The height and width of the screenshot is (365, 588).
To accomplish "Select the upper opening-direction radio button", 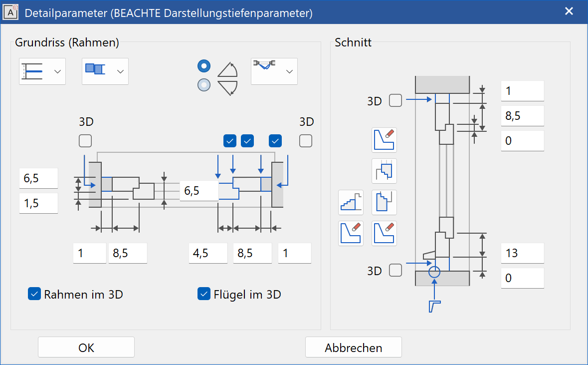I will pyautogui.click(x=204, y=66).
